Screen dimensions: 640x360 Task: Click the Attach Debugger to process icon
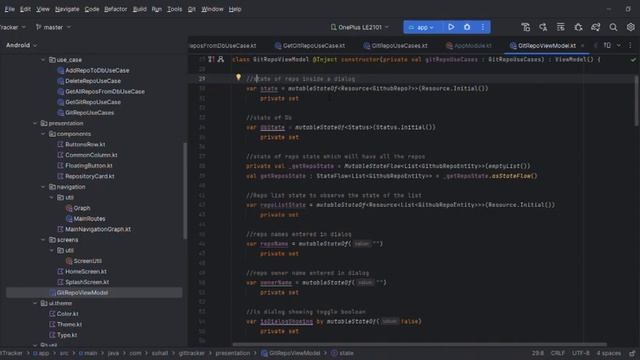point(578,27)
